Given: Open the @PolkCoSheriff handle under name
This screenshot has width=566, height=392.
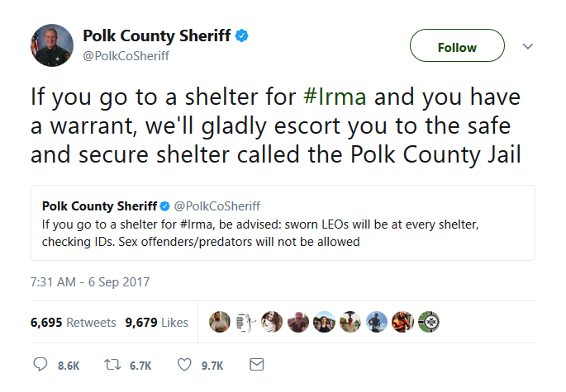Looking at the screenshot, I should (x=126, y=56).
